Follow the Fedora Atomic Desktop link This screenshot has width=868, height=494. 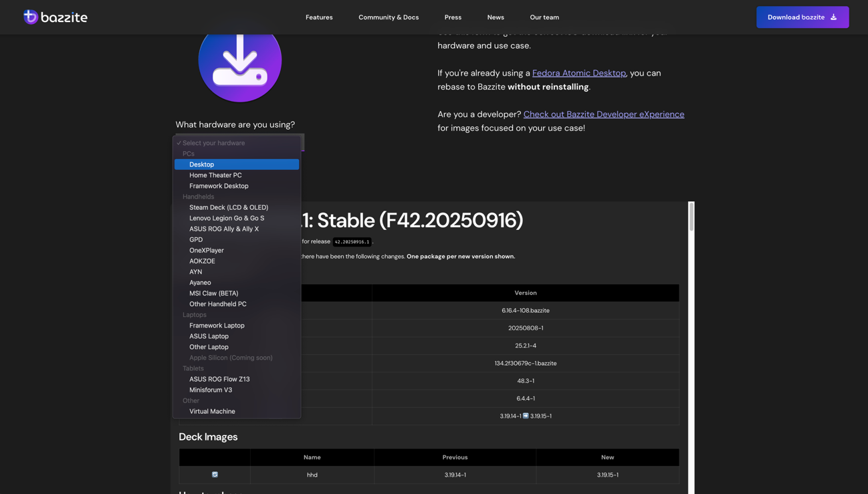pos(579,73)
